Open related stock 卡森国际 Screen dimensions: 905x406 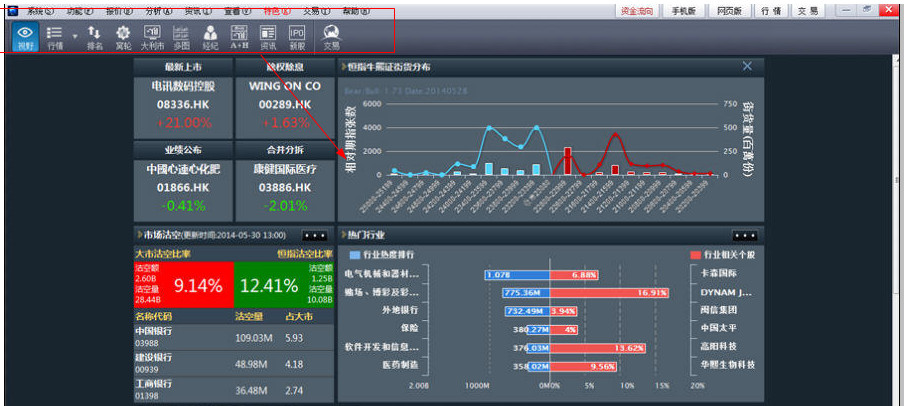point(719,273)
